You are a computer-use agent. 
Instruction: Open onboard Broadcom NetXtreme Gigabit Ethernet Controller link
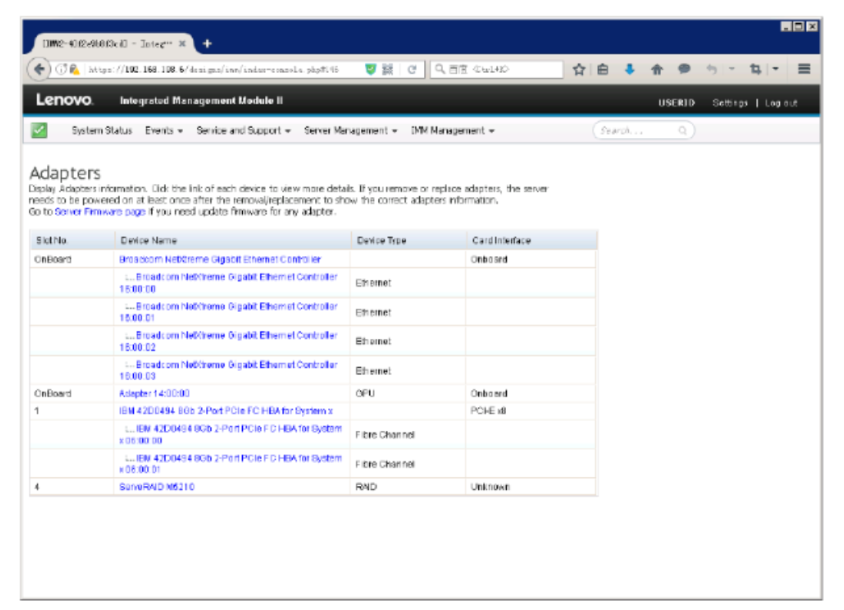(220, 260)
